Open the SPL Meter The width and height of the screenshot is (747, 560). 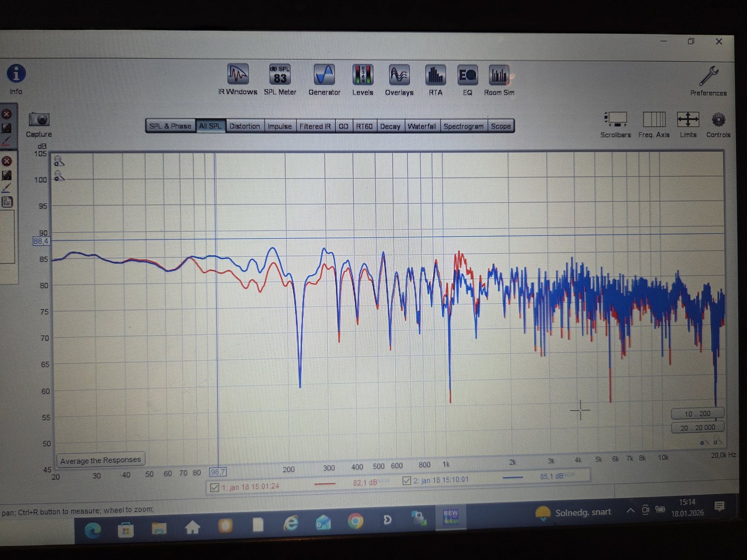click(x=280, y=76)
